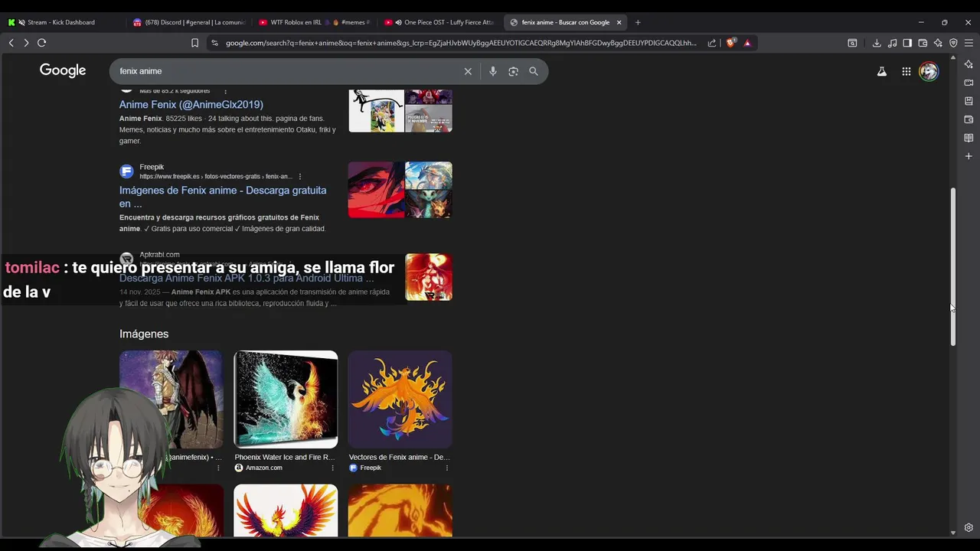Click the address bar URL
The height and width of the screenshot is (551, 980).
461,43
